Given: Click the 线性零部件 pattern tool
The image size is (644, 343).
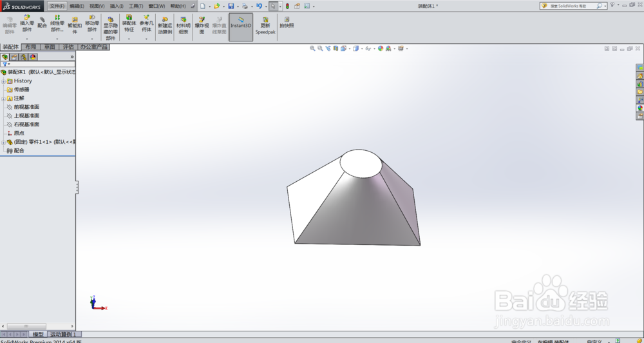Looking at the screenshot, I should [57, 23].
